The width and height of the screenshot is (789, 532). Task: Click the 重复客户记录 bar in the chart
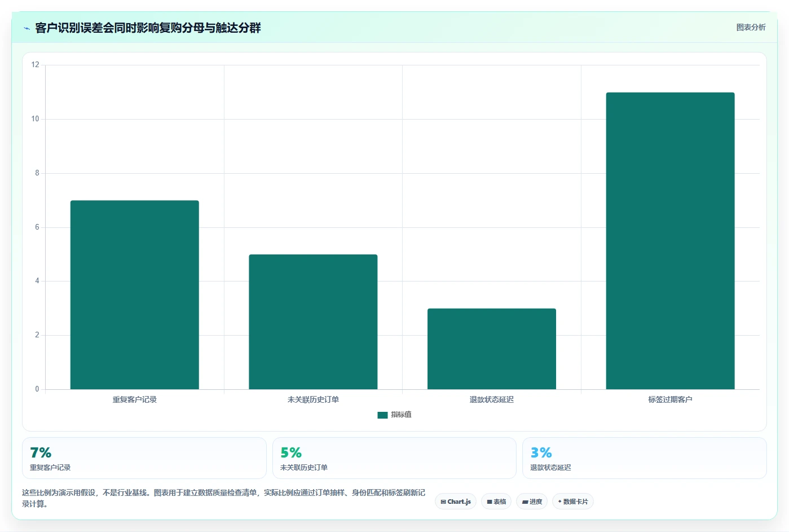(x=134, y=294)
